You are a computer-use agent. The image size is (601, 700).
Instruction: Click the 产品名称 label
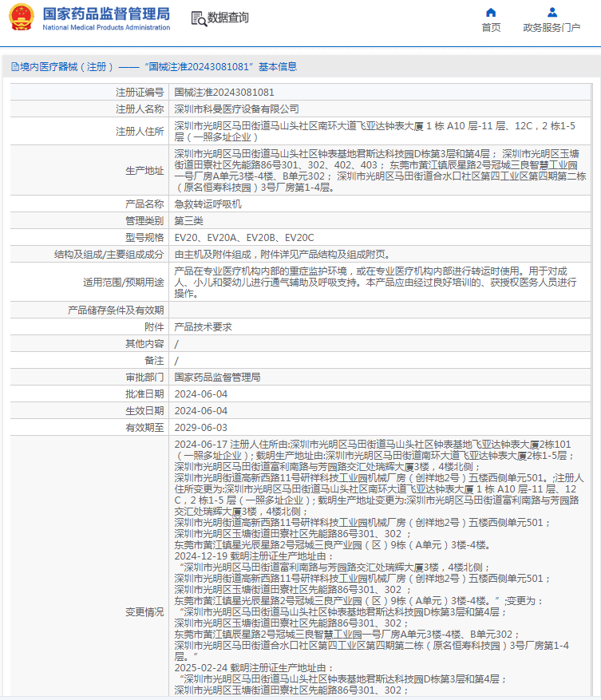(144, 204)
